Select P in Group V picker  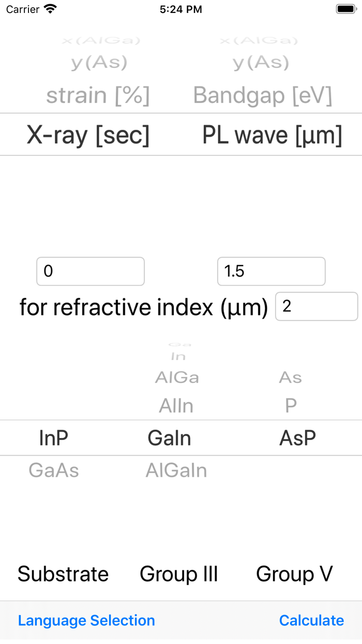coord(291,406)
